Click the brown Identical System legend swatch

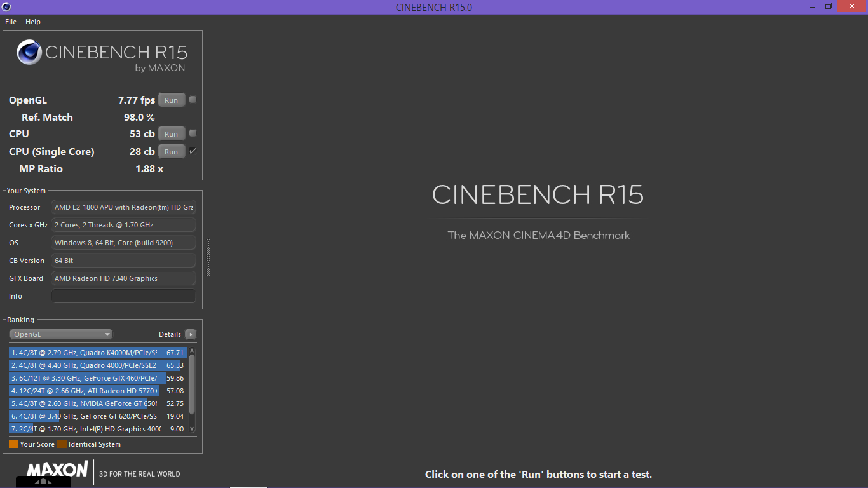click(x=62, y=444)
